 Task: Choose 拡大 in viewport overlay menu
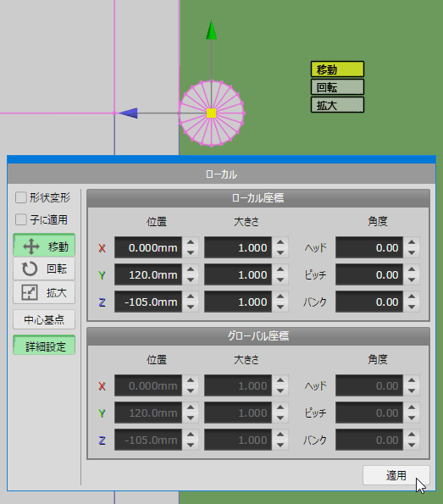click(x=337, y=105)
